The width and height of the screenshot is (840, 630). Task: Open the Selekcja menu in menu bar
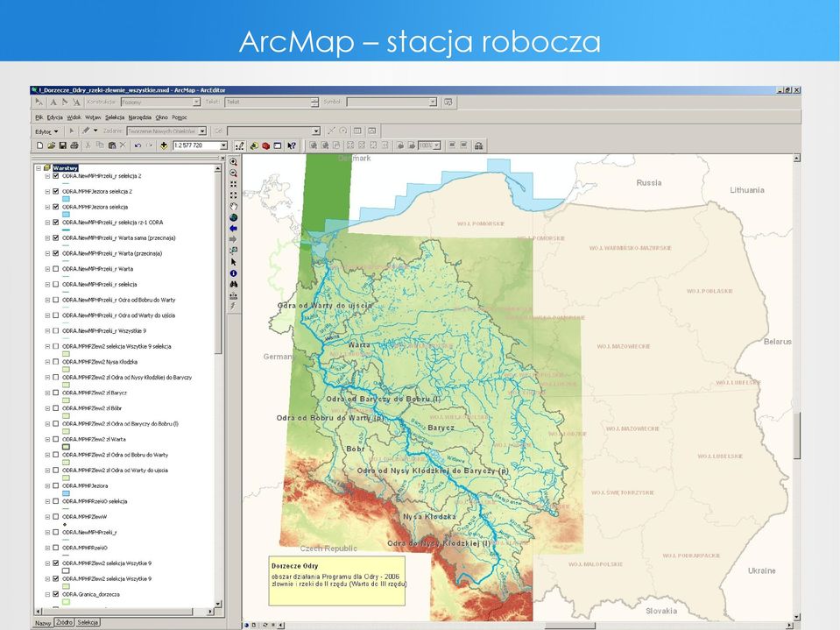click(x=115, y=117)
